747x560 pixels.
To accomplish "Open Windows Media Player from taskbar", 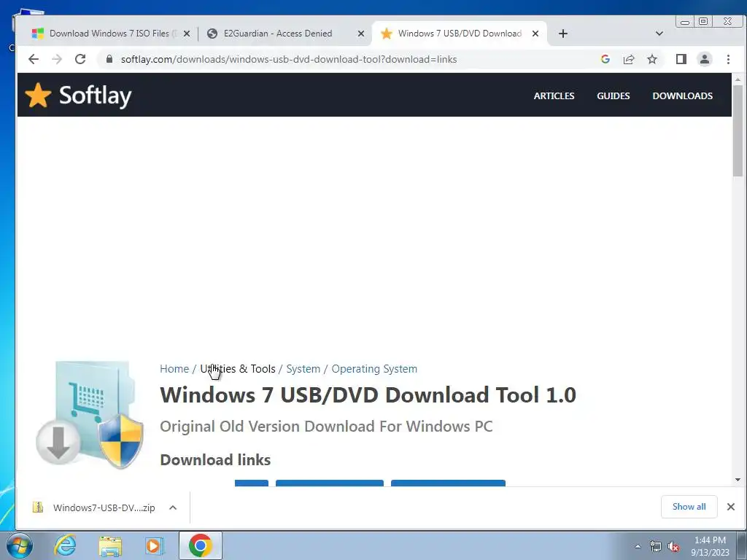I will click(x=155, y=545).
